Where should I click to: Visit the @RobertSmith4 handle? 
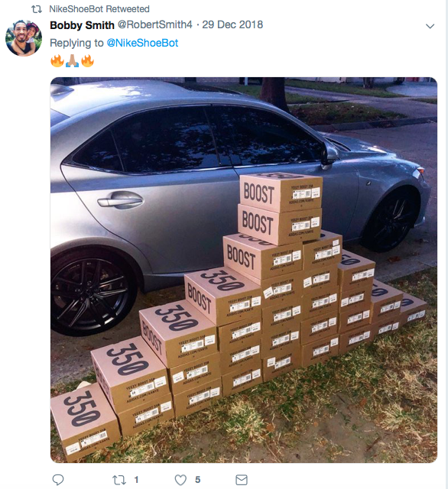click(x=155, y=24)
